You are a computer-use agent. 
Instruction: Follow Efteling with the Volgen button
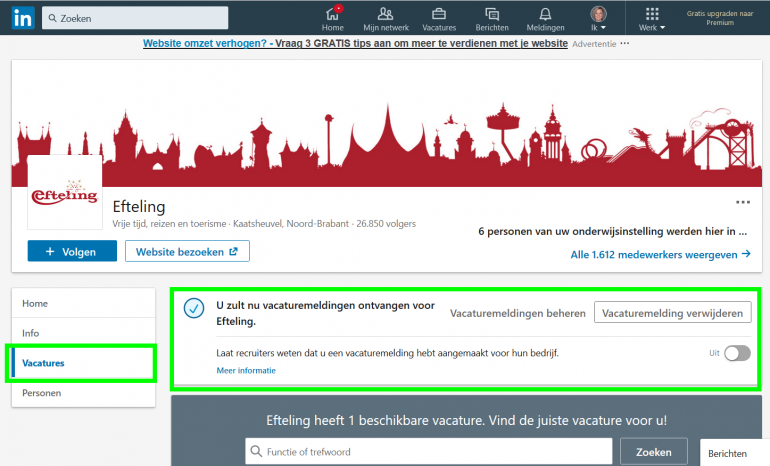pos(72,251)
